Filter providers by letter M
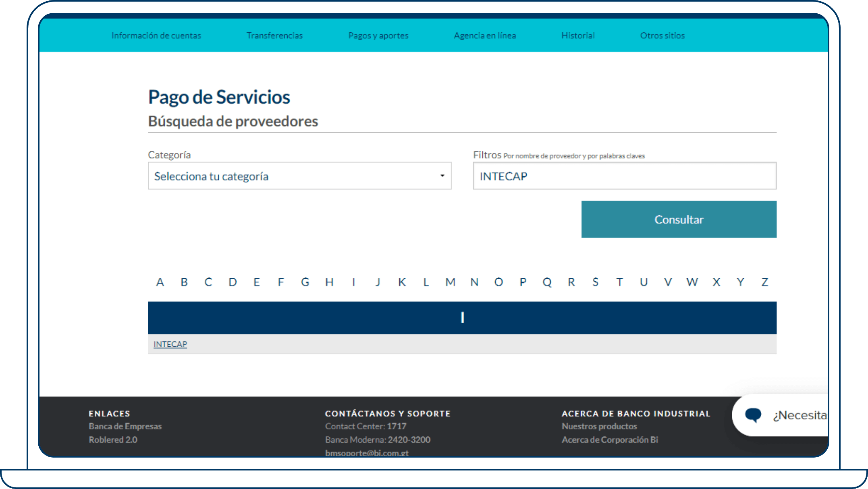Screen dimensions: 868x489 450,282
